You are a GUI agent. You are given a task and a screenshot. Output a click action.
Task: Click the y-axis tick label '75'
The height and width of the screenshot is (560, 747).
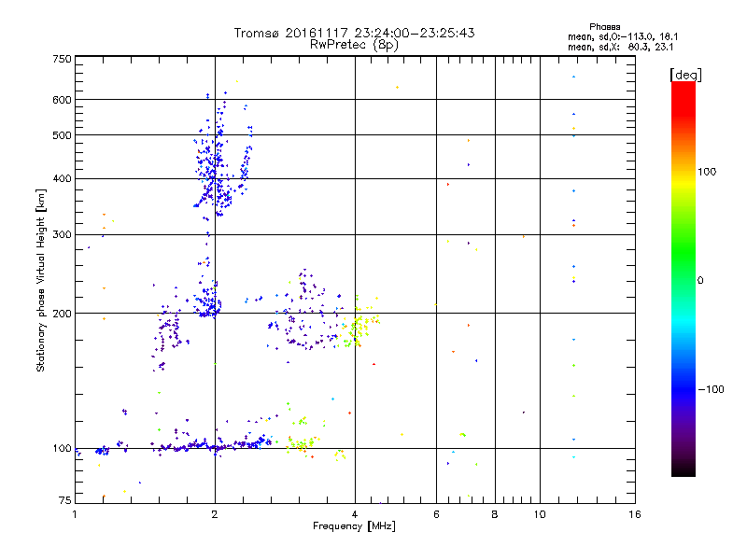(x=65, y=500)
